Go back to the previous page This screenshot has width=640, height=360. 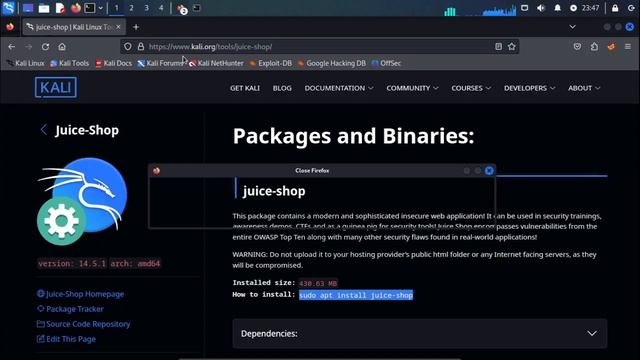pos(11,47)
